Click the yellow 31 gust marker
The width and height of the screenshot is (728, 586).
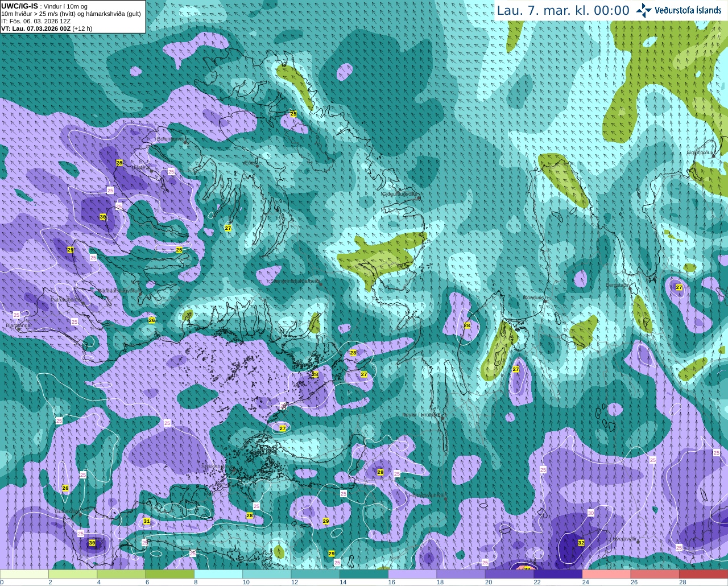(147, 521)
